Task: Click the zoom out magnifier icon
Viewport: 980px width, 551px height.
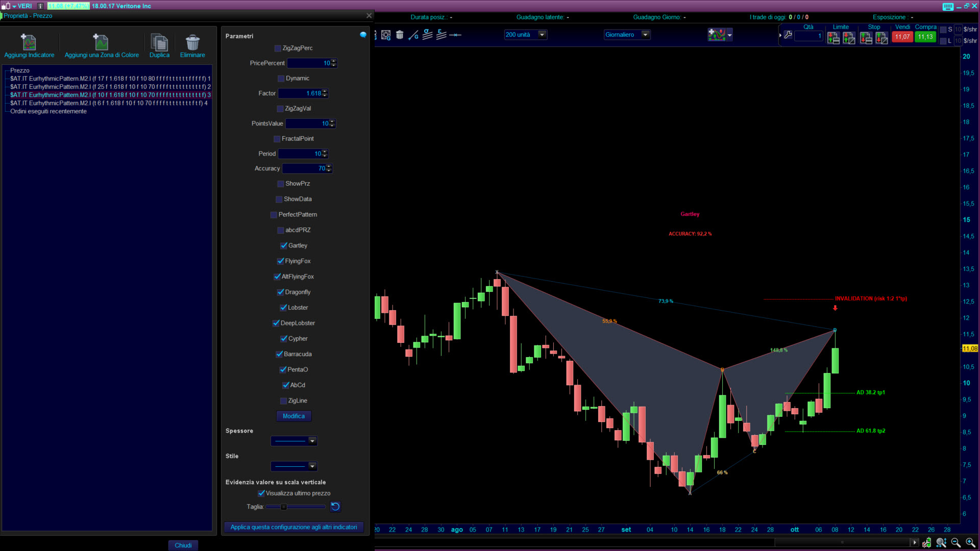Action: coord(955,542)
